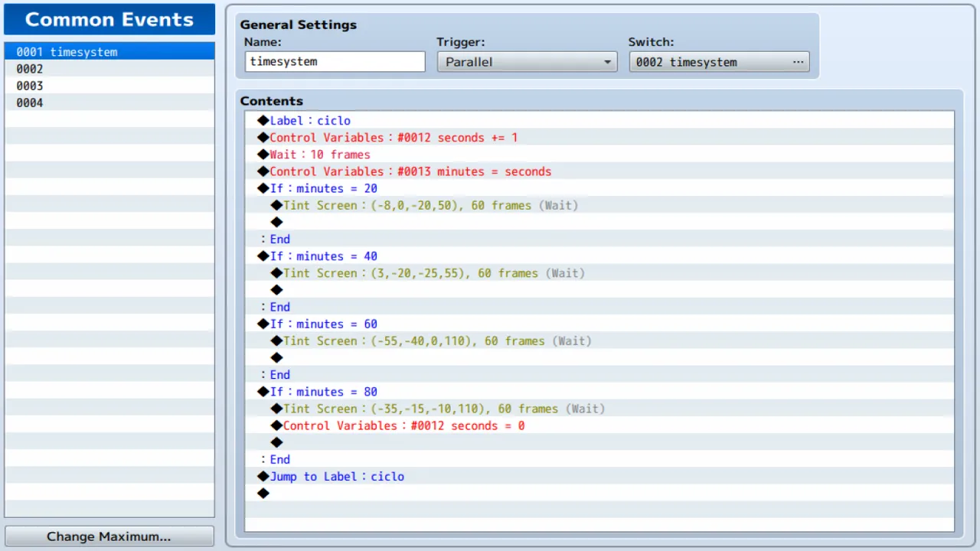Select the 'If : minutes = 20' line
980x551 pixels.
click(599, 188)
